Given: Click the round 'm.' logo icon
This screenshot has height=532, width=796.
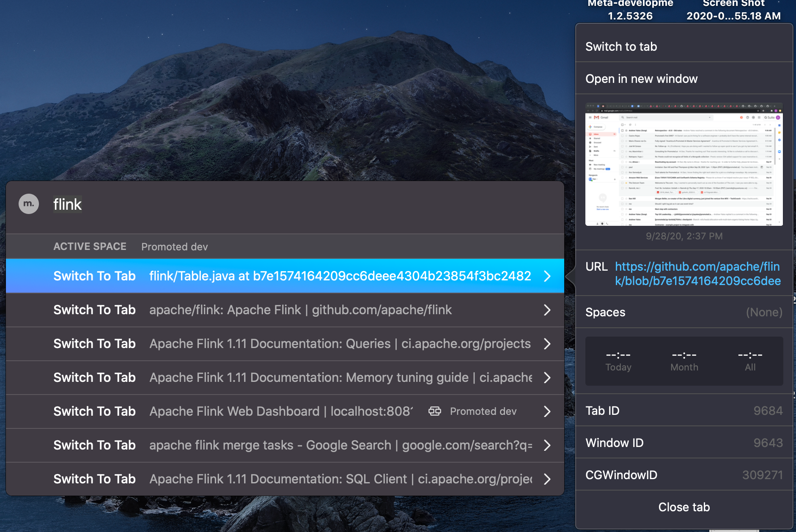Looking at the screenshot, I should 29,204.
